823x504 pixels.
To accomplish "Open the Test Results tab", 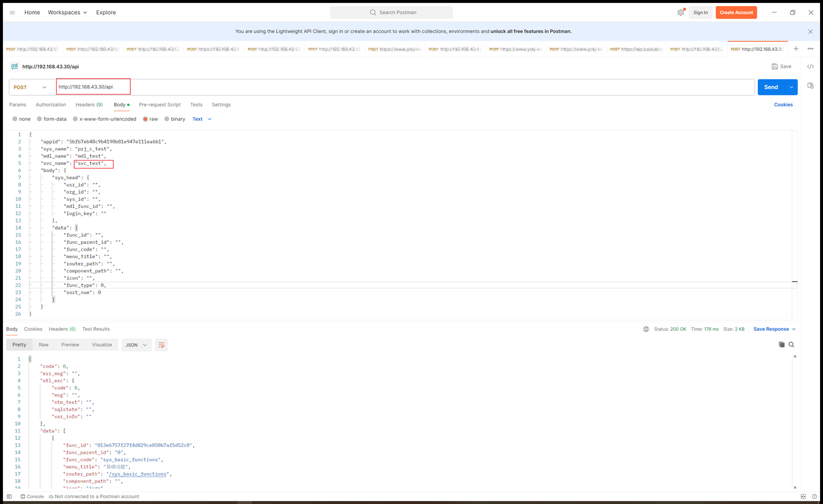I will point(96,329).
